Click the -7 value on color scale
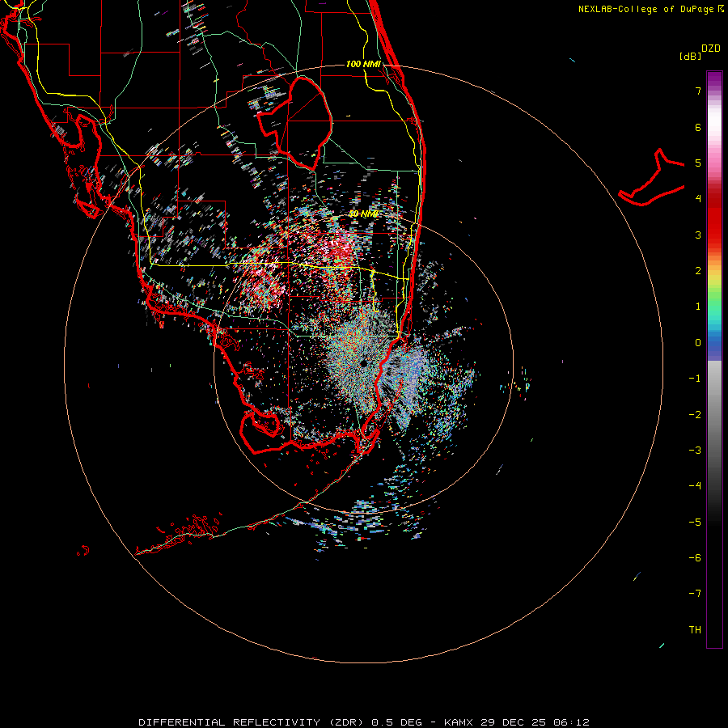 [695, 594]
